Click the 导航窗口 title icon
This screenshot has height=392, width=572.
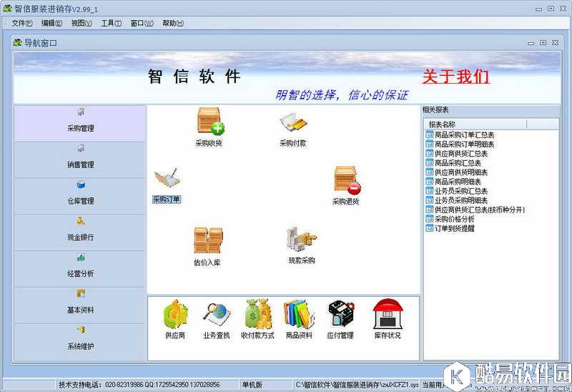pos(17,43)
